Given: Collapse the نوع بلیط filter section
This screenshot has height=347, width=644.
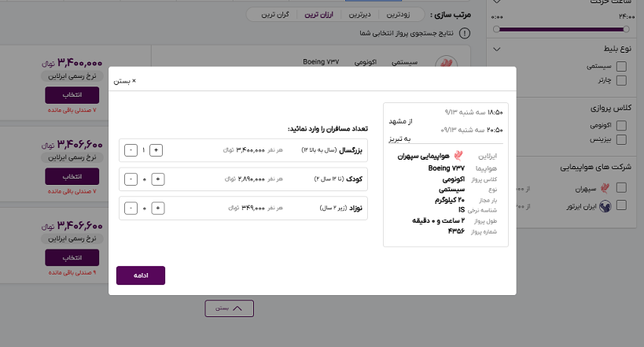Looking at the screenshot, I should (x=497, y=50).
